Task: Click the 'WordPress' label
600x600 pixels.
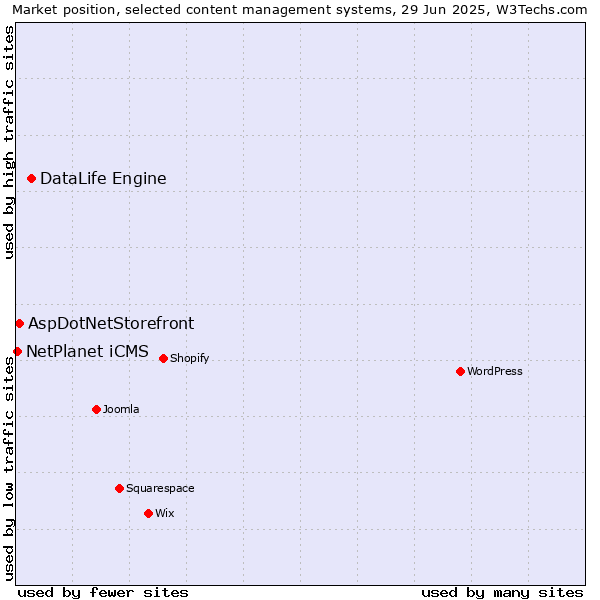Action: (x=495, y=371)
